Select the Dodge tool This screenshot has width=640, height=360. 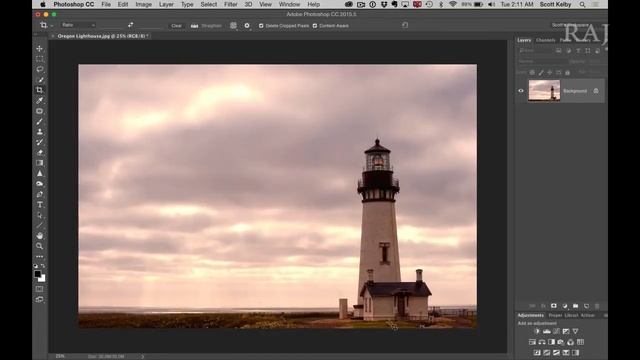[40, 184]
